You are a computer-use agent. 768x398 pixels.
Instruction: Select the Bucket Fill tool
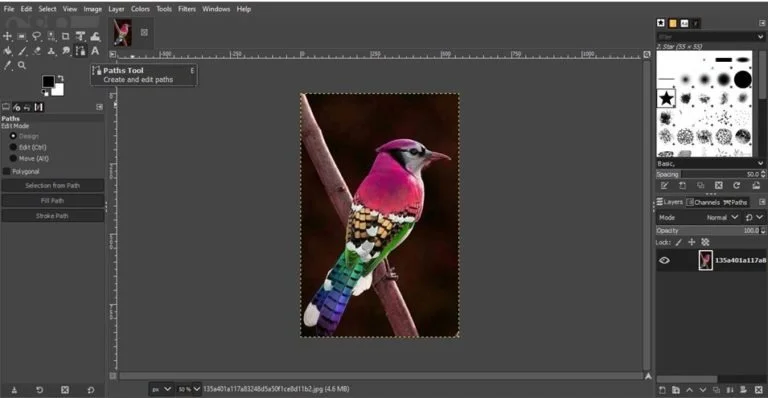[7, 51]
